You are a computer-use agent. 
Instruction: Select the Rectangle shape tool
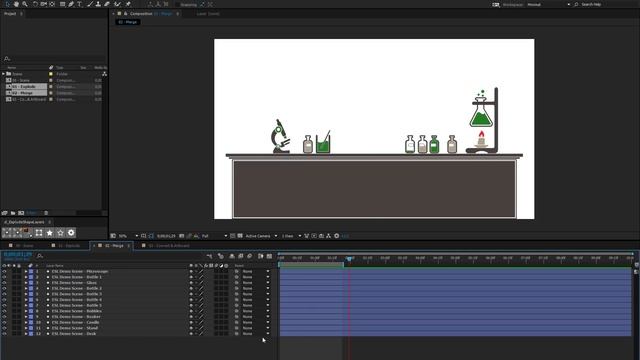(x=62, y=4)
